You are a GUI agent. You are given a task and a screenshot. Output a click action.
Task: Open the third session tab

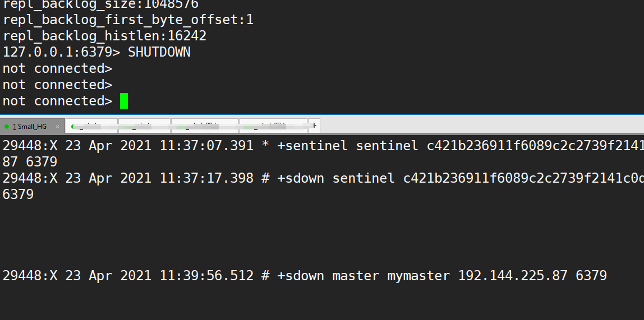[144, 126]
